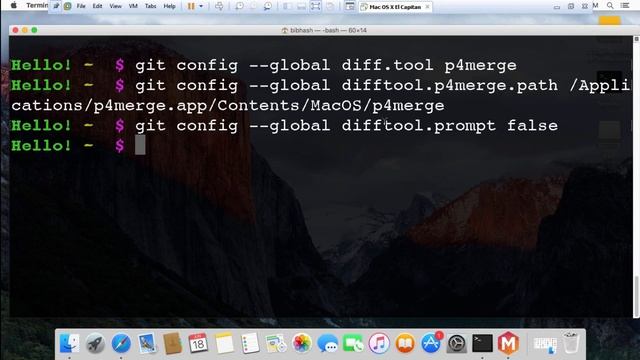Click the wrapped 'cations/p4merge.app' path line
This screenshot has height=360, width=640.
click(228, 106)
